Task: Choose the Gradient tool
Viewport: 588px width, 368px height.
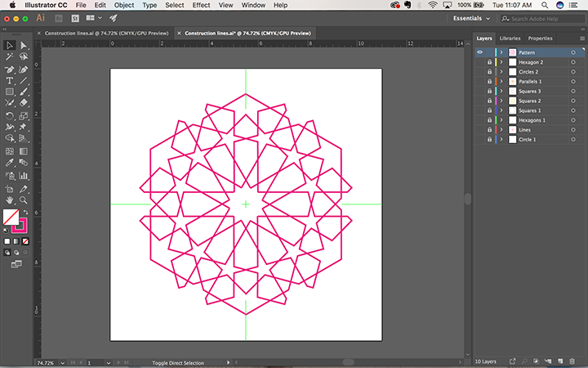Action: point(23,151)
